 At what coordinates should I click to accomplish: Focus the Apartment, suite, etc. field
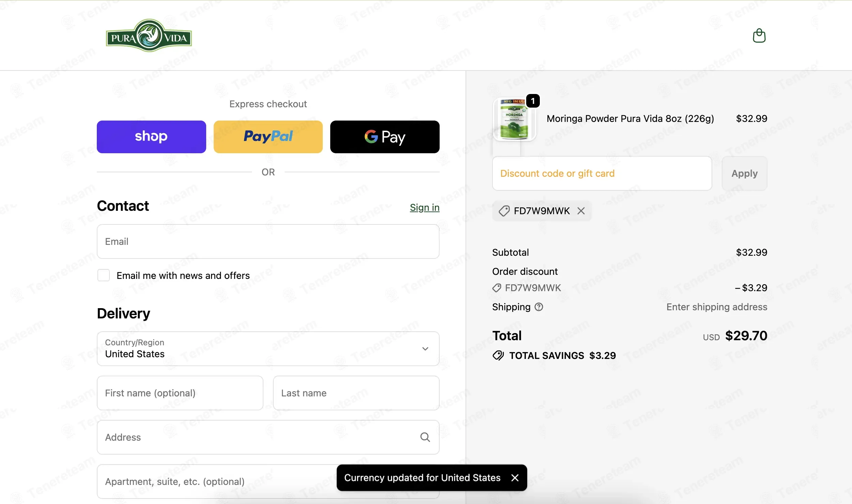pos(268,482)
